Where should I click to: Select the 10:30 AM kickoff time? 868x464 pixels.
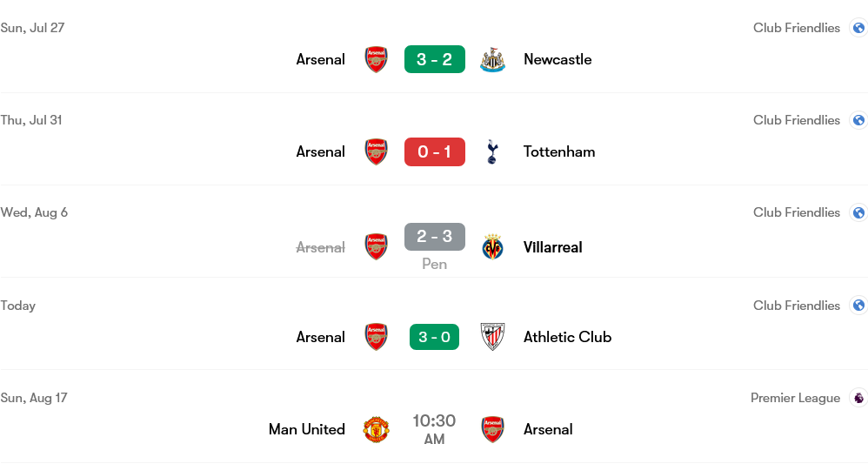435,429
